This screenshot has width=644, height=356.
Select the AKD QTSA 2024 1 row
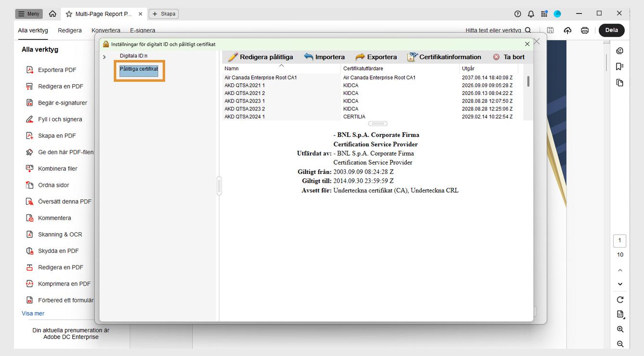(373, 117)
